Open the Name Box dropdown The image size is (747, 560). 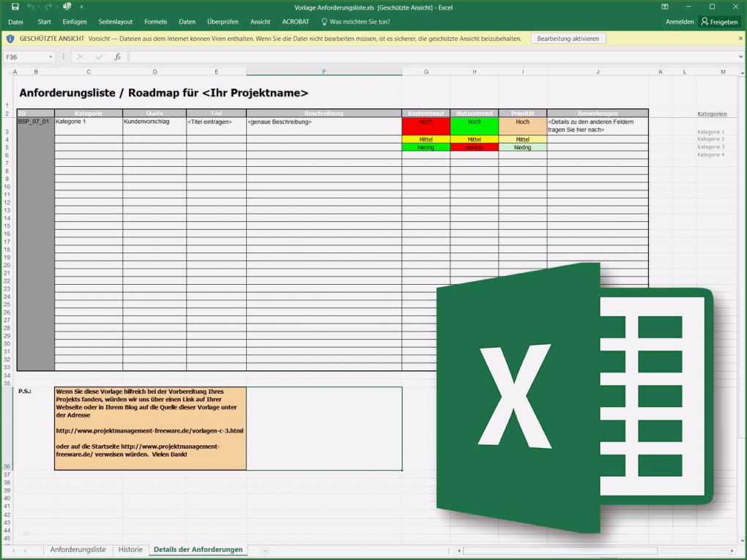click(x=51, y=56)
